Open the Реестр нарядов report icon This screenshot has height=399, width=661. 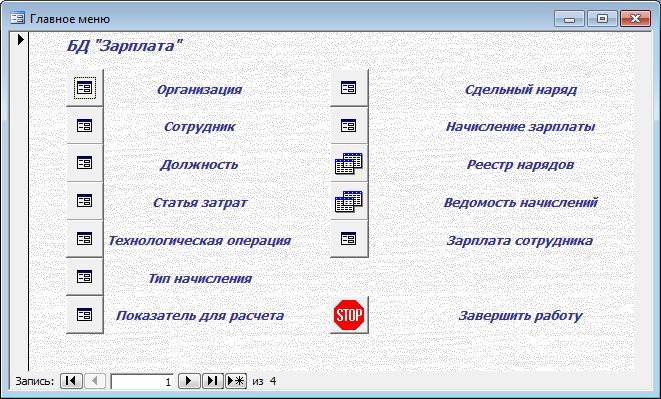coord(349,163)
